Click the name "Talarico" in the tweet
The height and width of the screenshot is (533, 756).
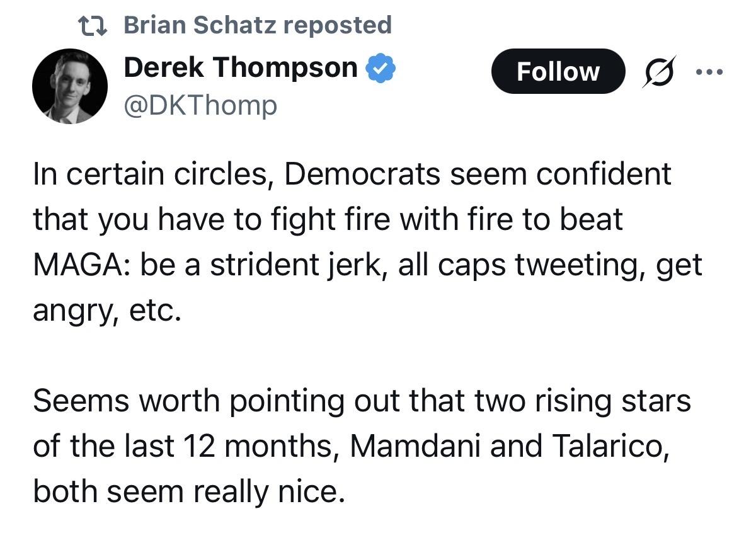tap(608, 446)
